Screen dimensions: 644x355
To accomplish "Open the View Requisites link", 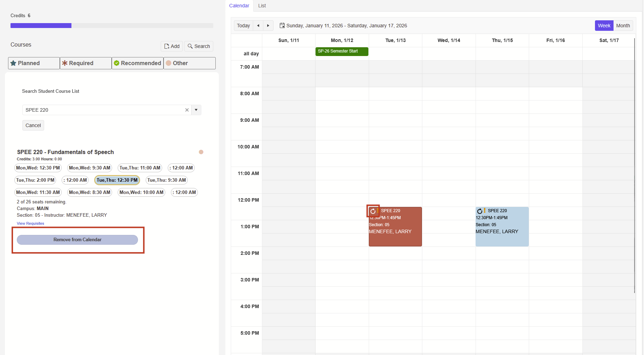I will tap(30, 223).
